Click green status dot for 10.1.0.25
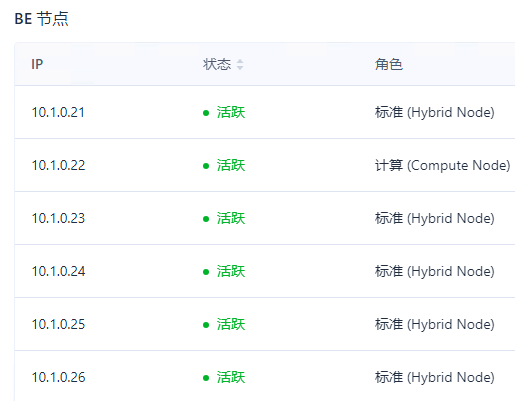This screenshot has height=401, width=515. coord(206,325)
